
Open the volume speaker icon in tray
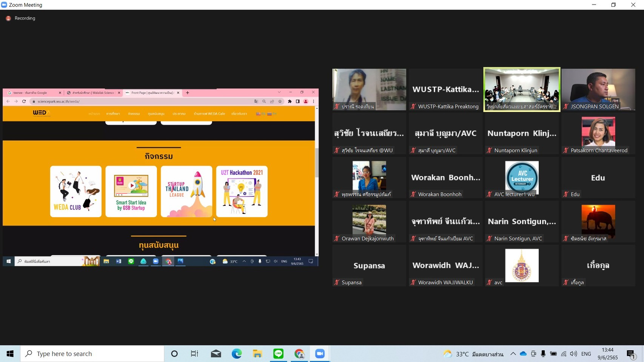click(573, 354)
